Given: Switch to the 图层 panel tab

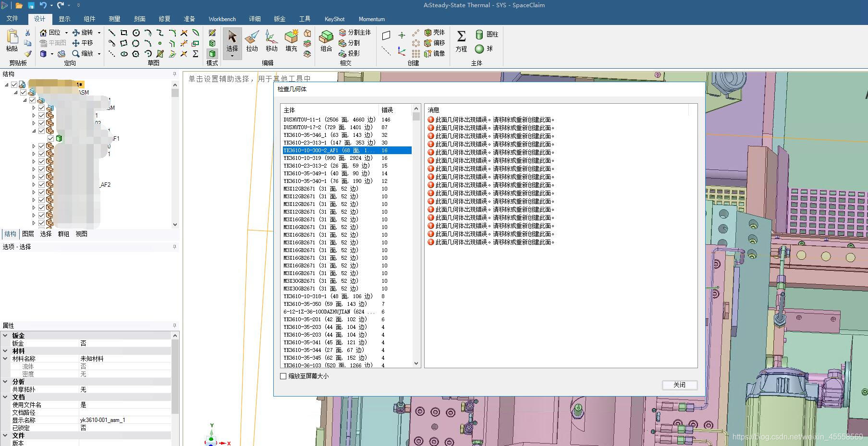Looking at the screenshot, I should pyautogui.click(x=28, y=234).
